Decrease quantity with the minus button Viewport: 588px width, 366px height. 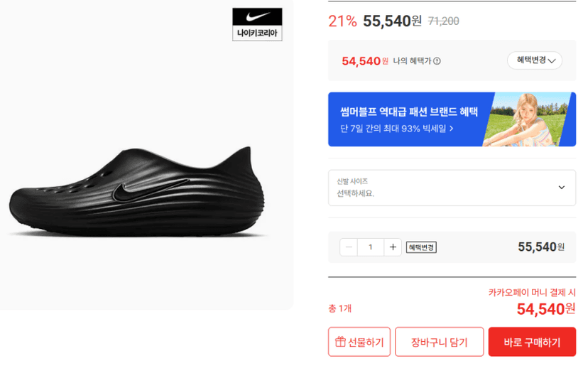point(349,247)
